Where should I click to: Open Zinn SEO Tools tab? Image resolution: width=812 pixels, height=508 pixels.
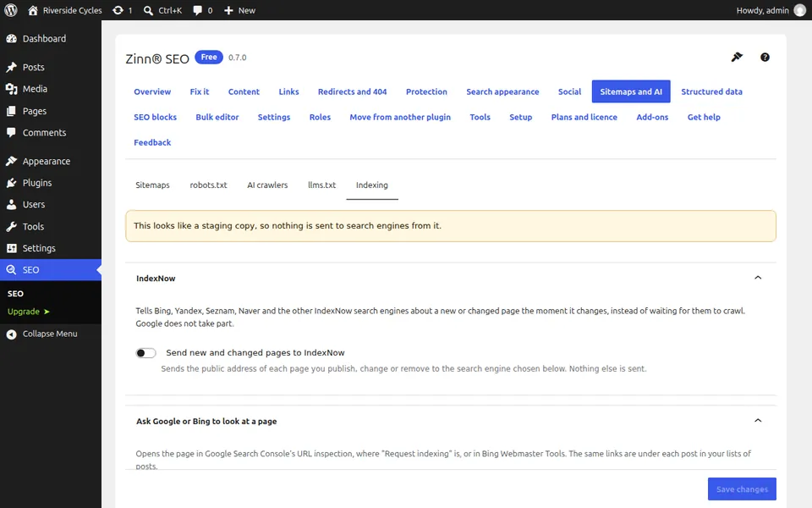click(x=480, y=117)
